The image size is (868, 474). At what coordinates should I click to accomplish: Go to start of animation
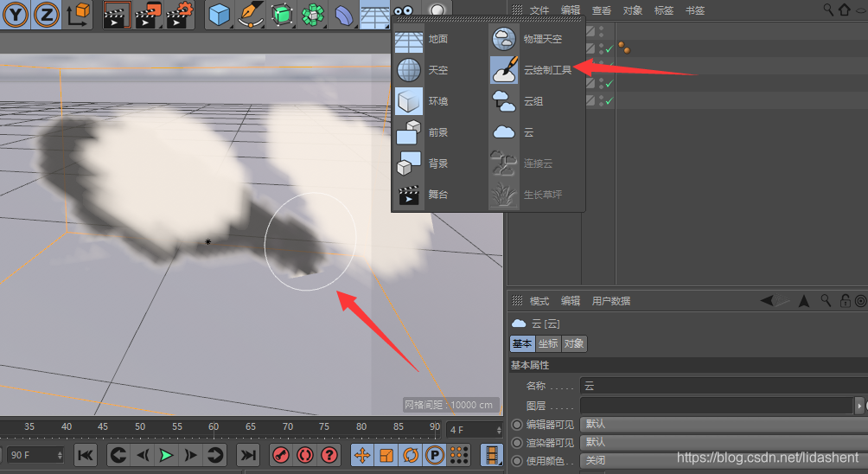tap(86, 455)
